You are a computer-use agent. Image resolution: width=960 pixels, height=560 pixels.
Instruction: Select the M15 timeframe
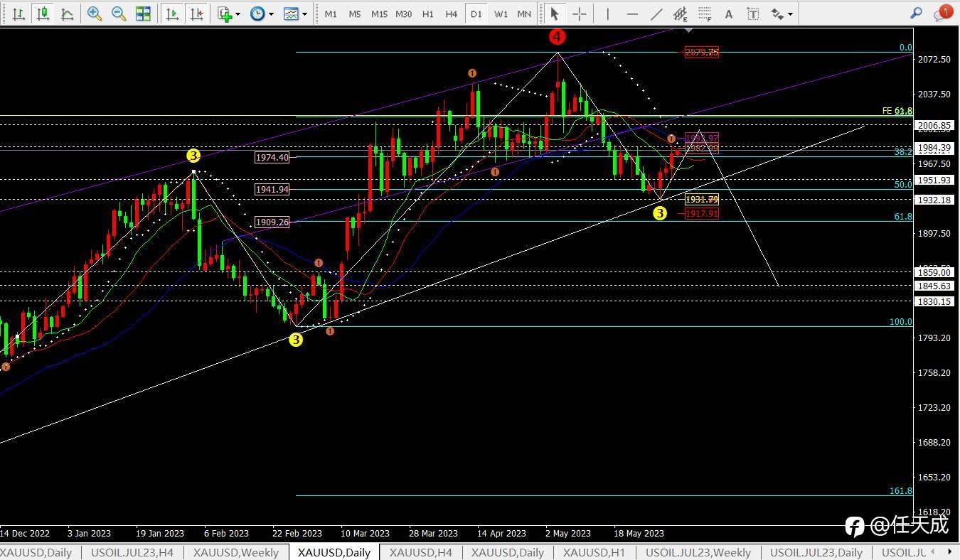379,14
